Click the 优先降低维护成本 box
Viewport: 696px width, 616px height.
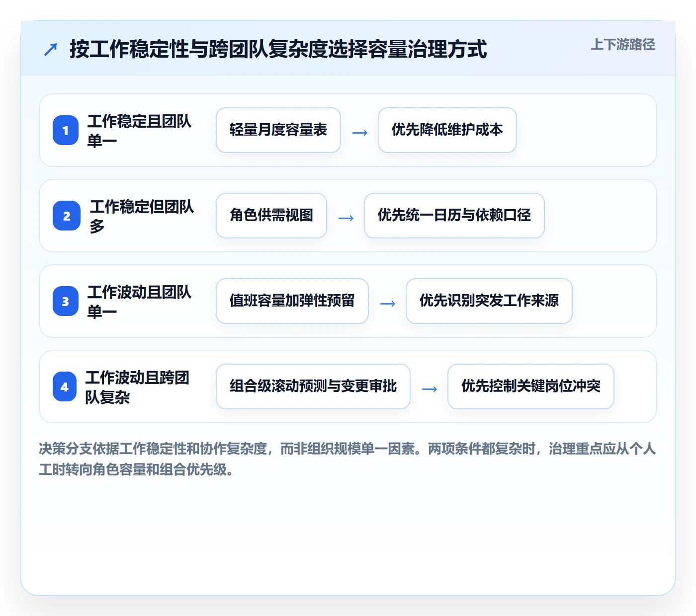447,130
